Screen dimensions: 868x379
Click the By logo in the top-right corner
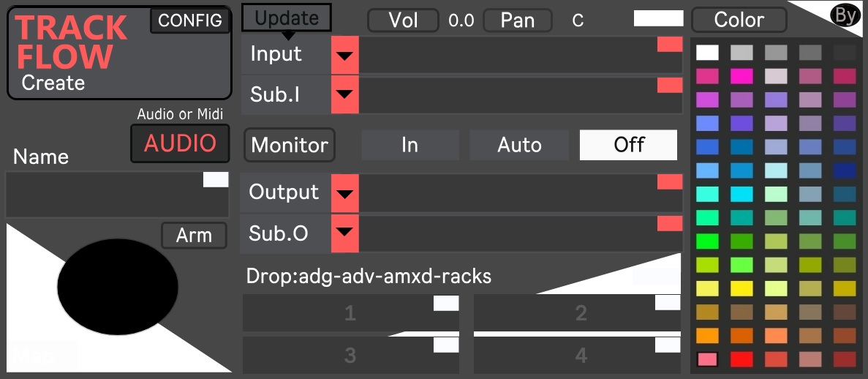845,15
